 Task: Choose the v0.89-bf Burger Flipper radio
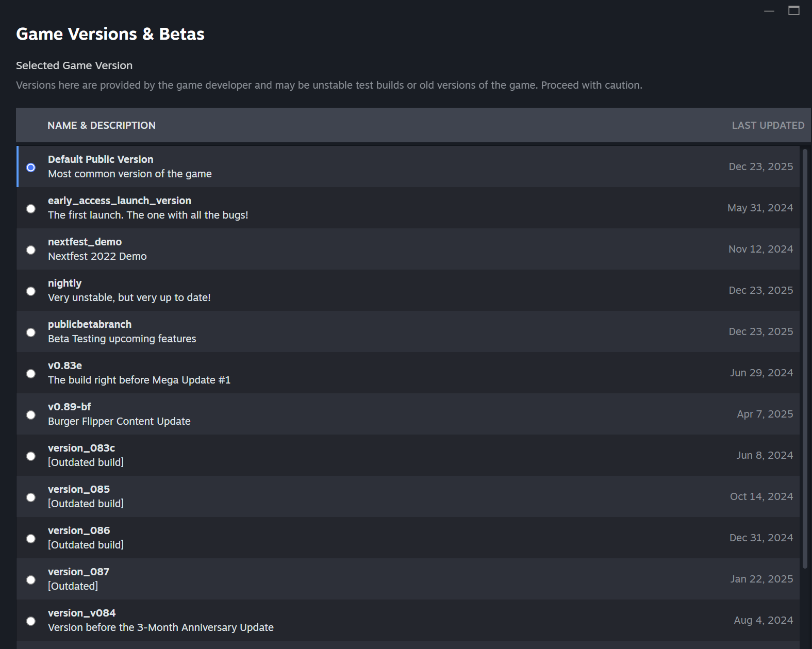(31, 415)
